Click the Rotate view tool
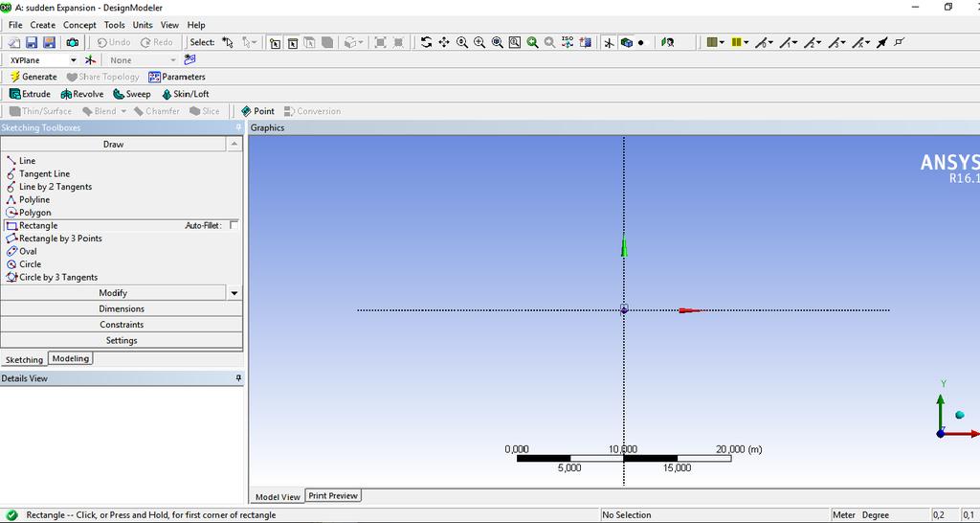980x523 pixels. [x=426, y=42]
